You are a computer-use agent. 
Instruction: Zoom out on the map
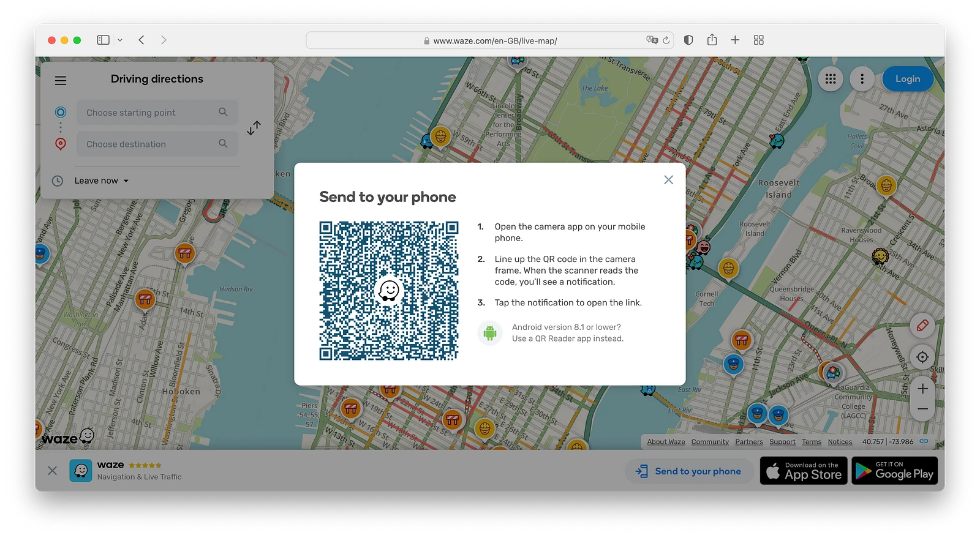coord(922,409)
